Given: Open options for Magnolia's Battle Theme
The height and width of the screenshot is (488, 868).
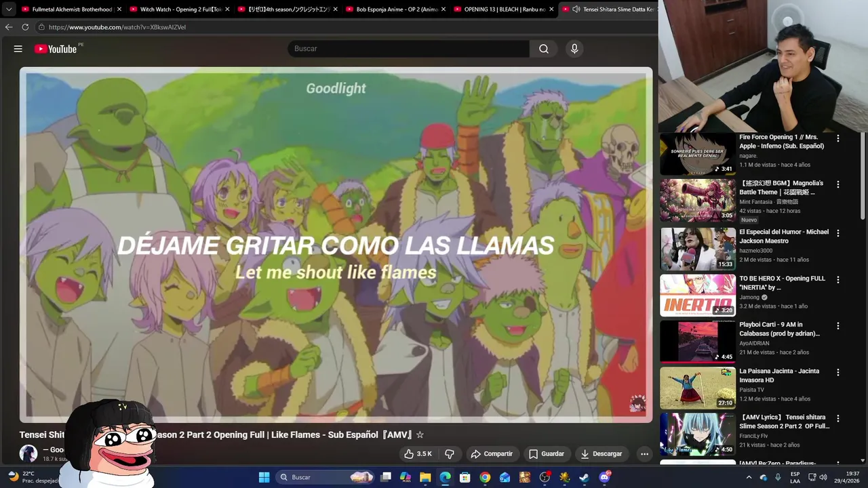Looking at the screenshot, I should click(x=838, y=184).
